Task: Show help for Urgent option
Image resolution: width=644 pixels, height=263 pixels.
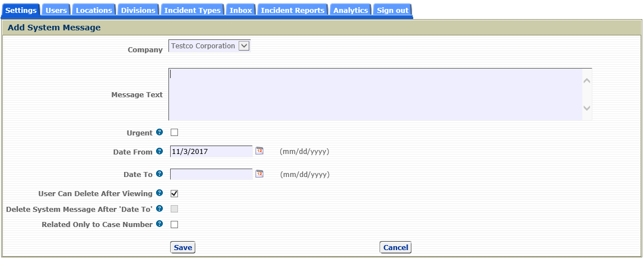Action: click(x=159, y=132)
